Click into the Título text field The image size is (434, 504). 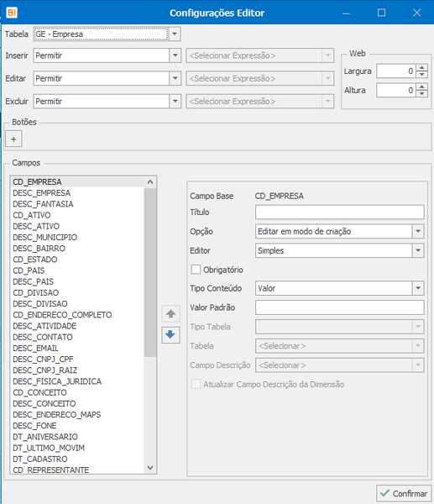coord(339,213)
